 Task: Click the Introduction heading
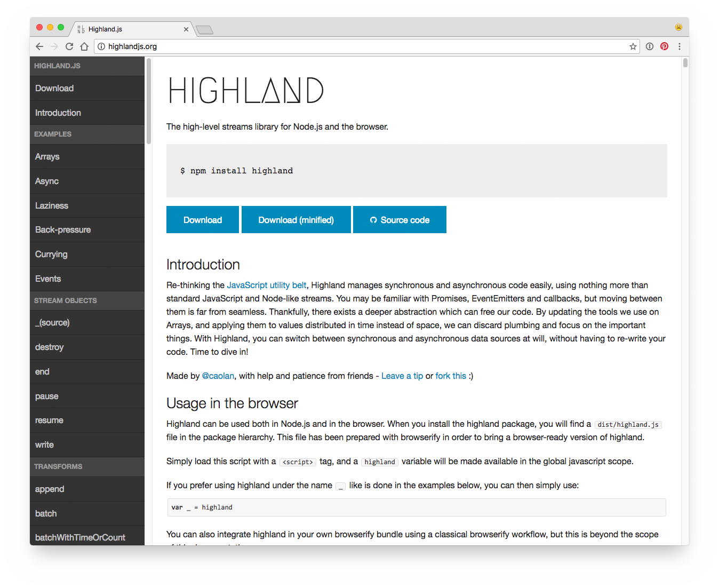coord(203,265)
